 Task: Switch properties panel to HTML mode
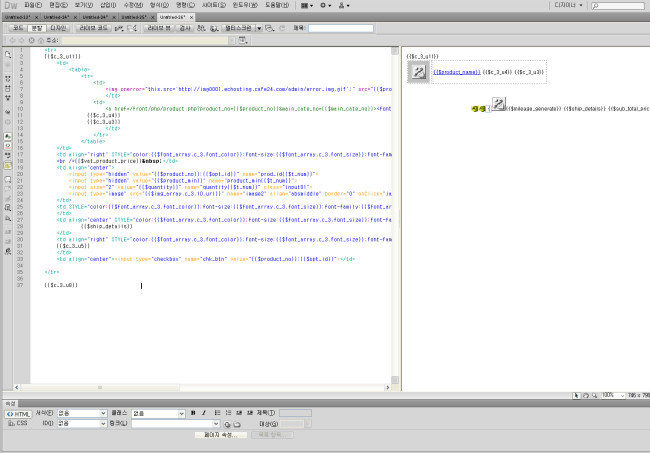20,412
